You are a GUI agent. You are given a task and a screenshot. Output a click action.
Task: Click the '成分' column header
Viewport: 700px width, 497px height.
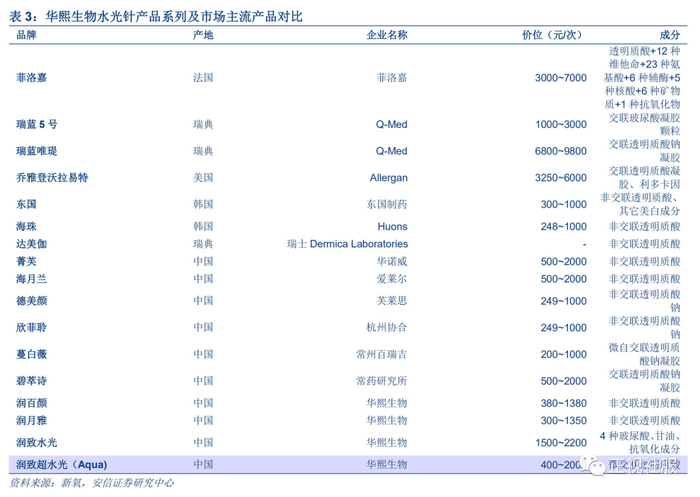[670, 35]
